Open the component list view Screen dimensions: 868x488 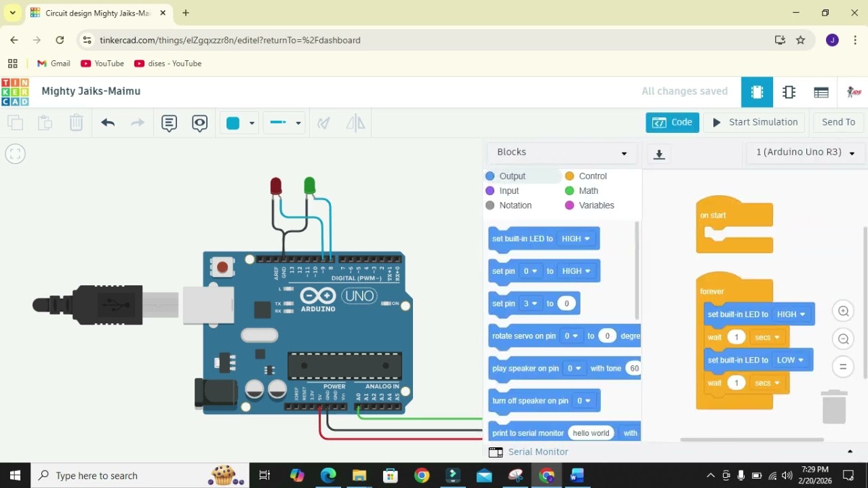pyautogui.click(x=821, y=92)
